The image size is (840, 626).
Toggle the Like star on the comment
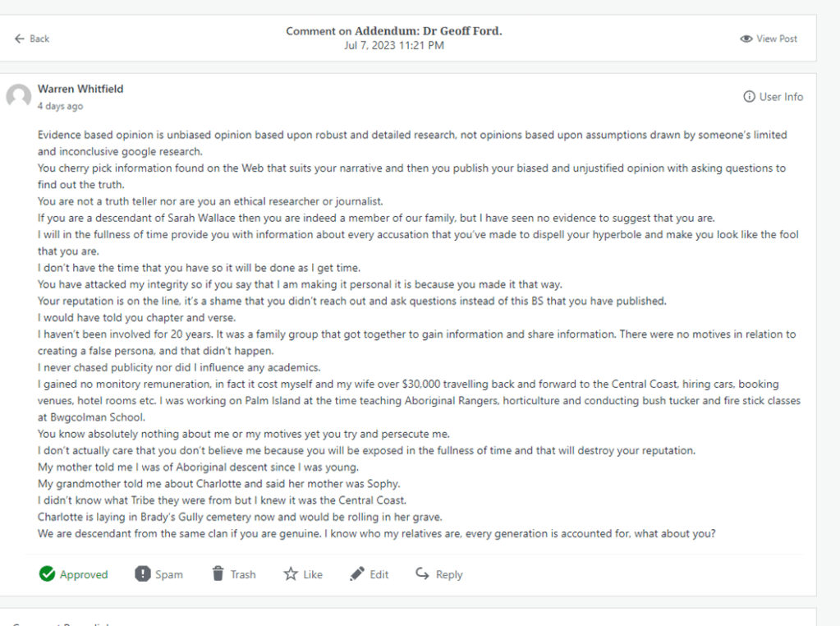tap(291, 574)
